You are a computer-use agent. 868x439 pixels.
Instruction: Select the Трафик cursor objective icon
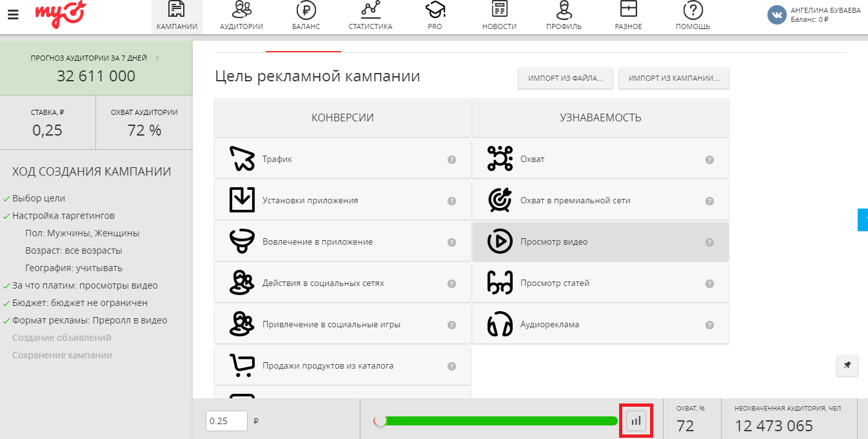point(241,158)
